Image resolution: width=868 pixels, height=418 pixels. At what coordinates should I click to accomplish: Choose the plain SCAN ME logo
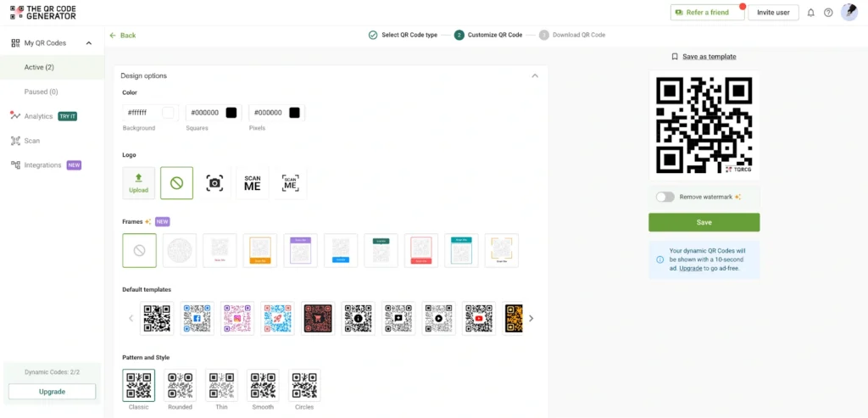pos(253,182)
